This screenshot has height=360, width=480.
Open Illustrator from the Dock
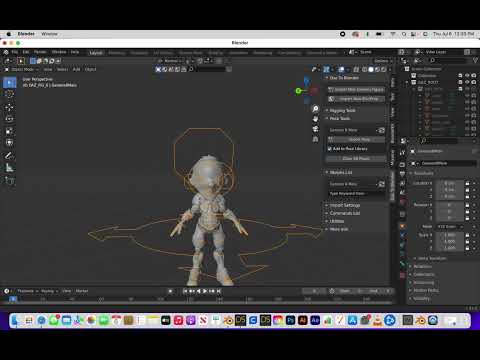(x=303, y=321)
